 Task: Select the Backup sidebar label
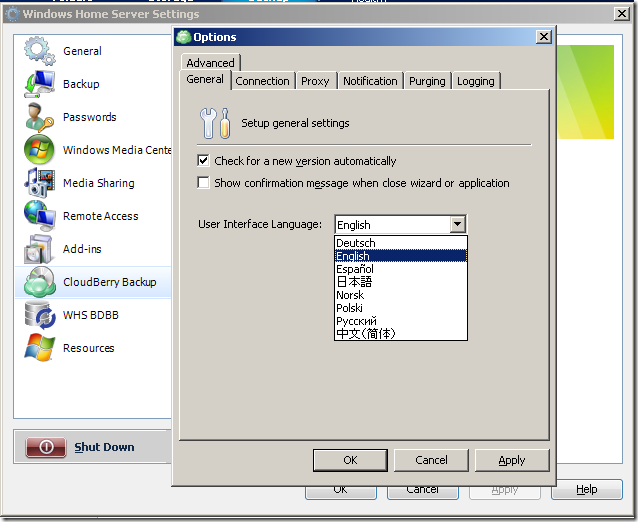81,84
